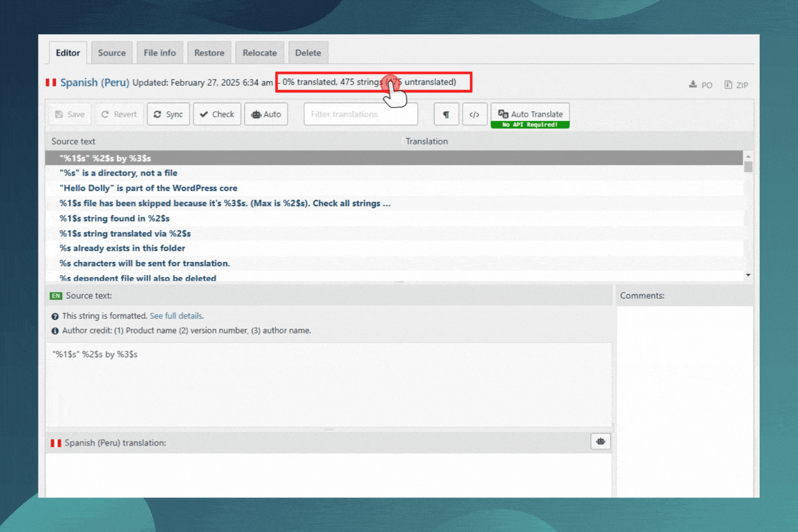Select the Delete tab
This screenshot has height=532, width=798.
[x=308, y=53]
